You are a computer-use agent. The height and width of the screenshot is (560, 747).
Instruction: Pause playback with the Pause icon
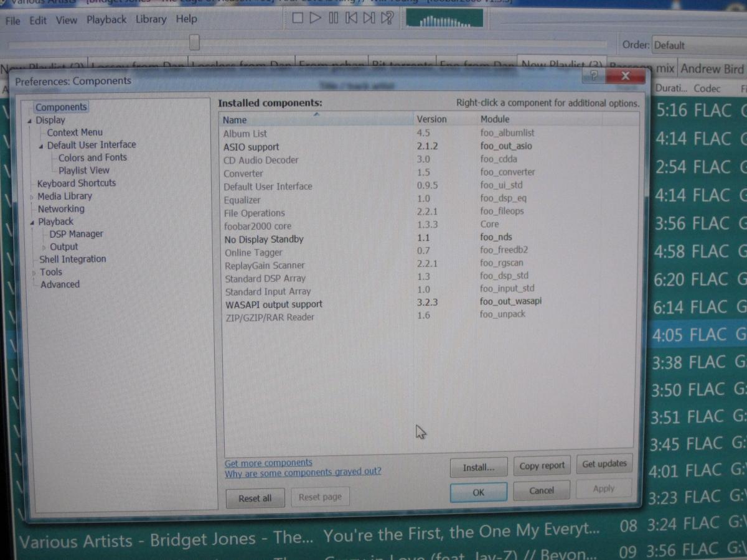pyautogui.click(x=334, y=18)
